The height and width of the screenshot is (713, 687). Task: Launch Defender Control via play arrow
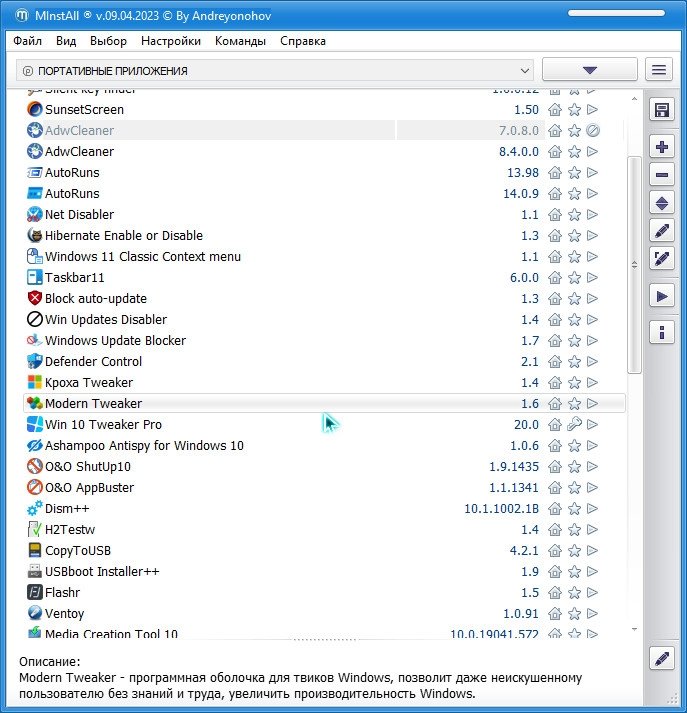tap(592, 362)
